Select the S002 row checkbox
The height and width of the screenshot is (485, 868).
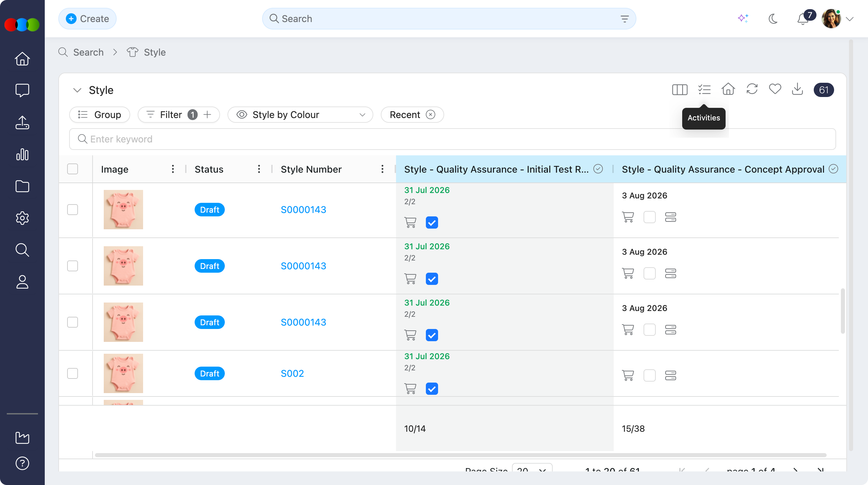tap(73, 373)
